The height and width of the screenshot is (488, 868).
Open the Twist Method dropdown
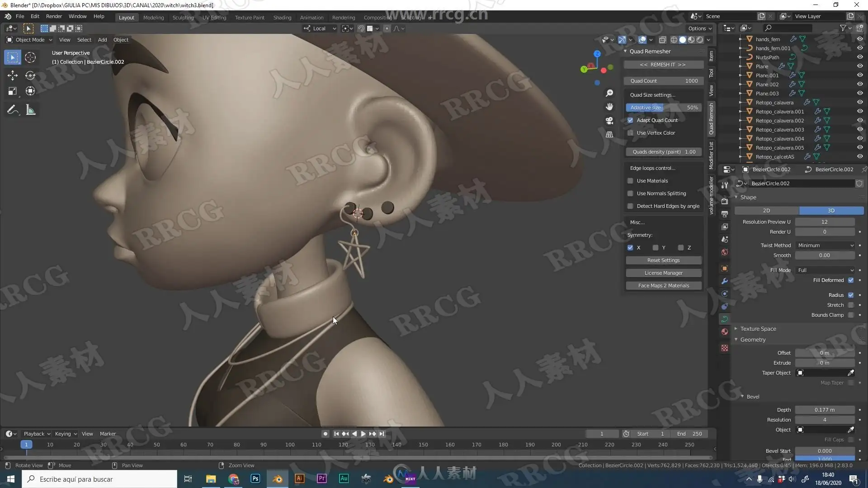pos(825,245)
